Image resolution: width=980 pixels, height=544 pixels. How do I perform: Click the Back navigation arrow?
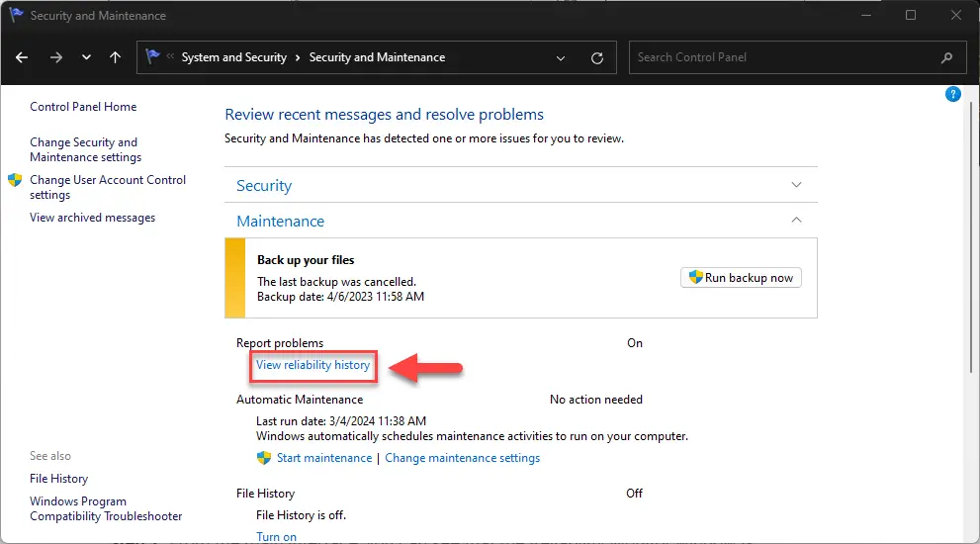[22, 57]
